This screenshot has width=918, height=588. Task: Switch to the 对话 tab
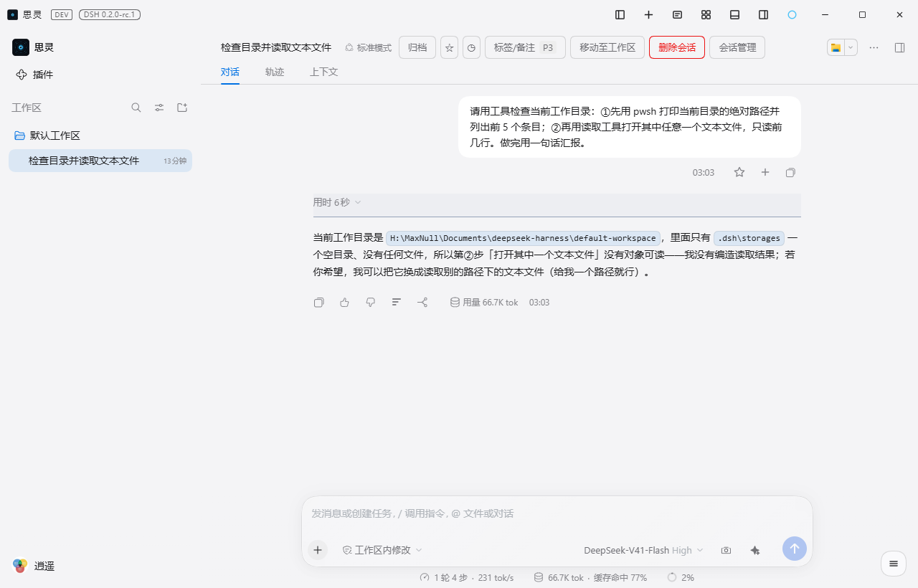pyautogui.click(x=230, y=72)
